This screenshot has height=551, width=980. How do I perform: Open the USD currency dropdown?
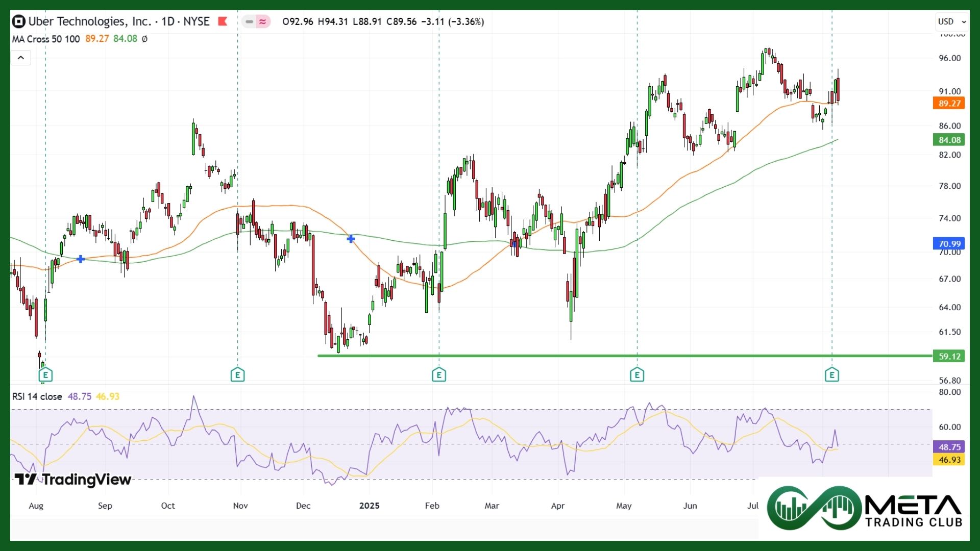(952, 21)
